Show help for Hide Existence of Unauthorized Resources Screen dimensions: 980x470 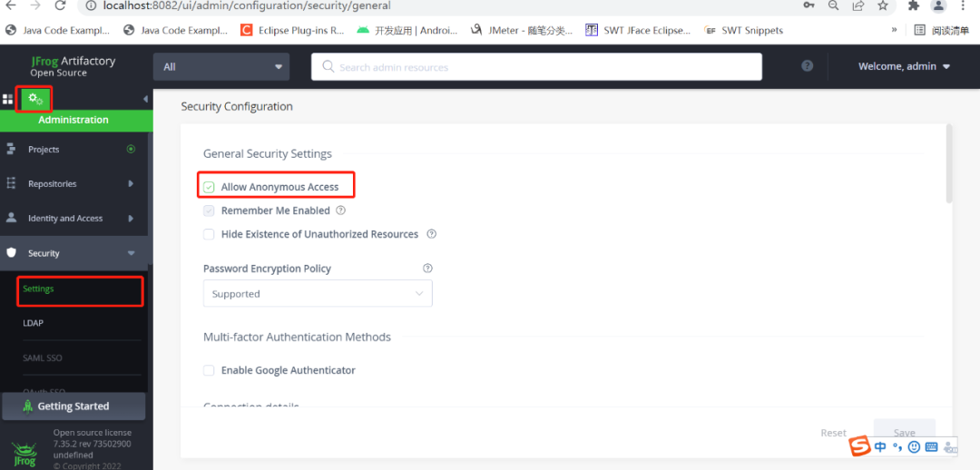click(x=431, y=234)
